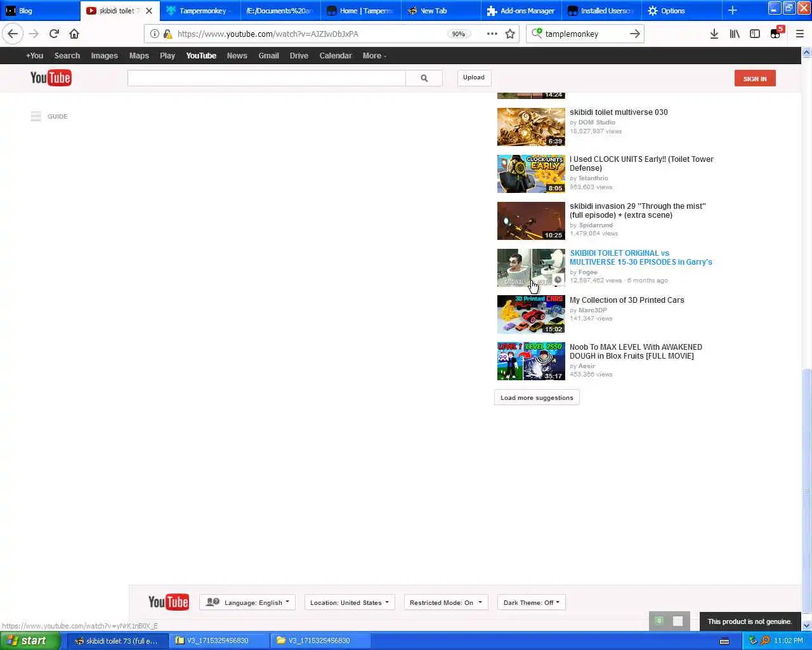Click the footer YouTube logo
Screen dimensions: 812x650
tap(169, 602)
